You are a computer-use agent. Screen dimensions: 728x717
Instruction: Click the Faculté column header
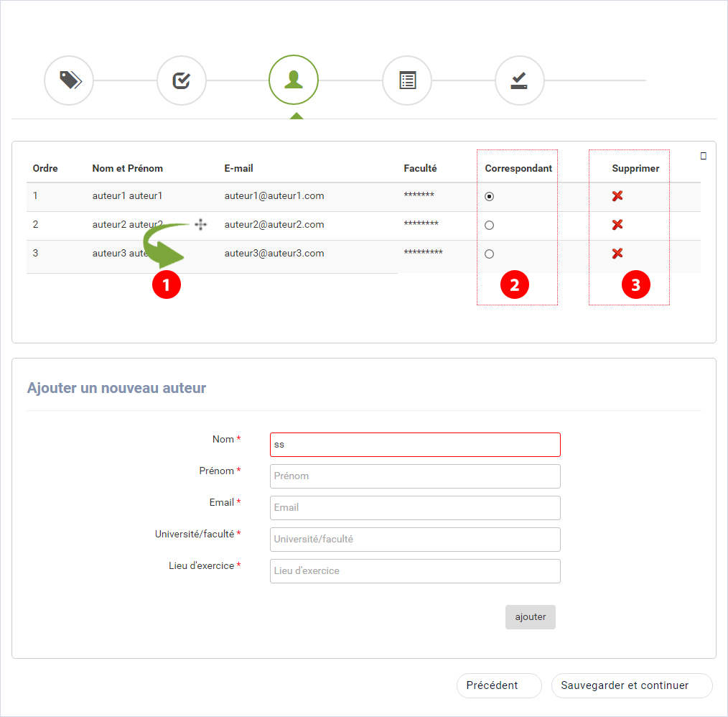pos(420,168)
